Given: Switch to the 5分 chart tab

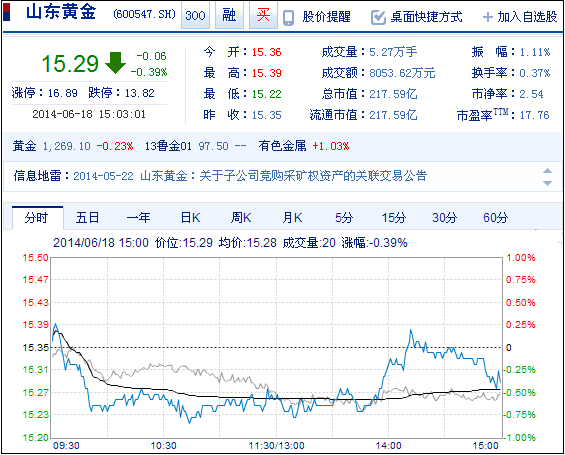Looking at the screenshot, I should (x=344, y=218).
